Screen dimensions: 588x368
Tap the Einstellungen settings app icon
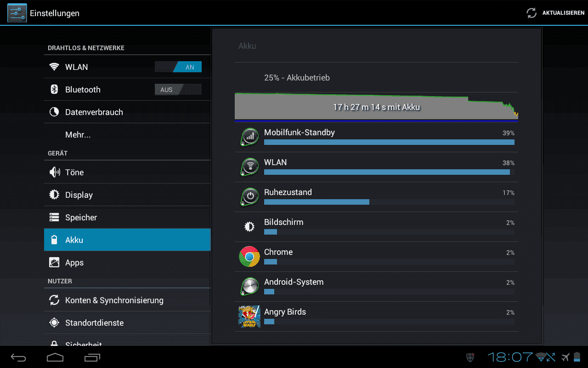(17, 13)
